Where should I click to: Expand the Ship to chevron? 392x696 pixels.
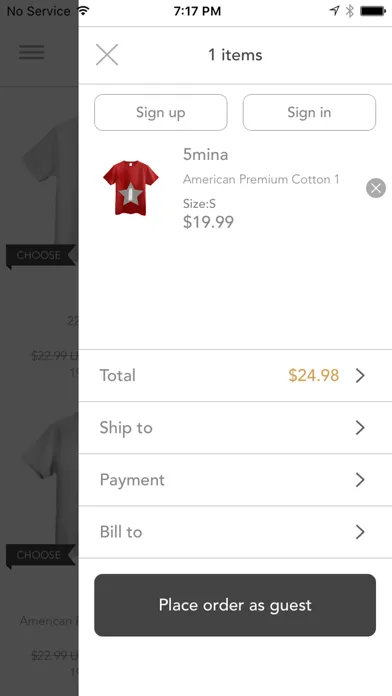360,427
